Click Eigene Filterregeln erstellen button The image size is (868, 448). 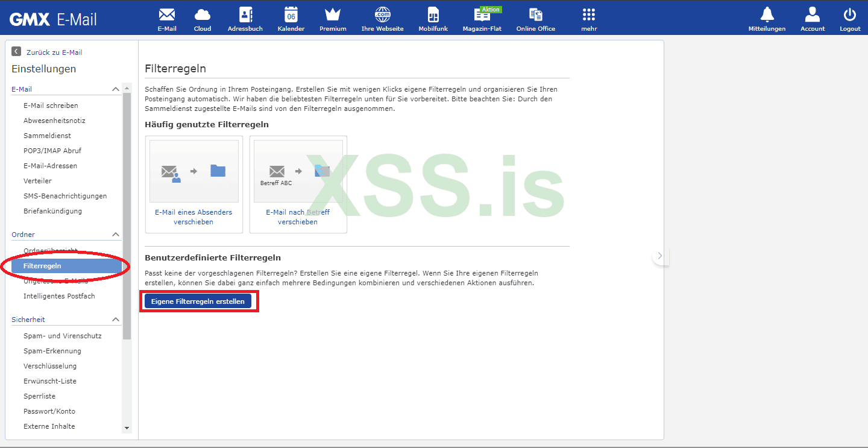[198, 301]
